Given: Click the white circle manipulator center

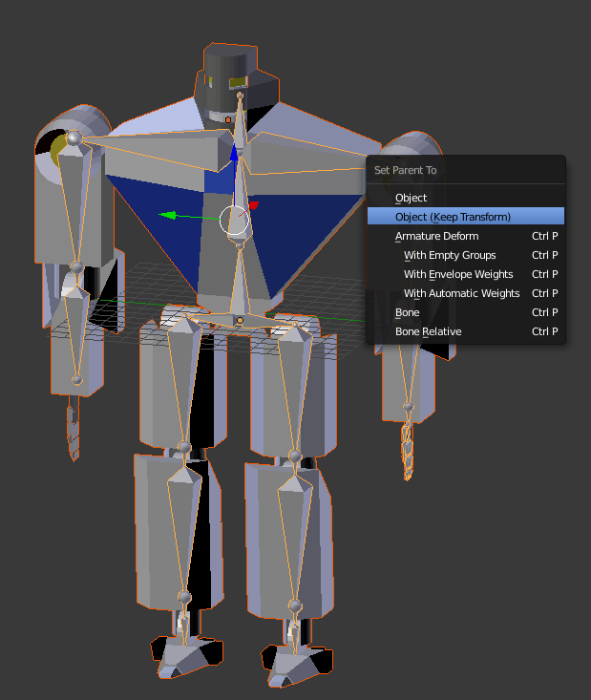Looking at the screenshot, I should (234, 221).
